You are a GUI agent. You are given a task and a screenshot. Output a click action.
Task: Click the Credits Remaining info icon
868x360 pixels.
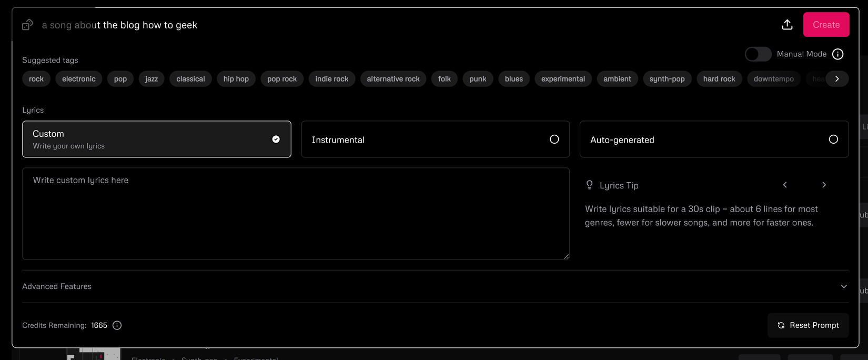pos(117,325)
